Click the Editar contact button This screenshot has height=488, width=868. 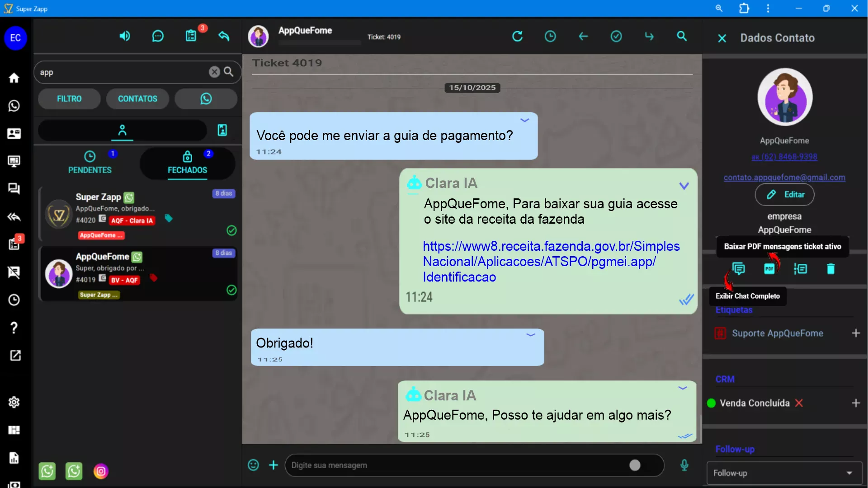coord(784,195)
